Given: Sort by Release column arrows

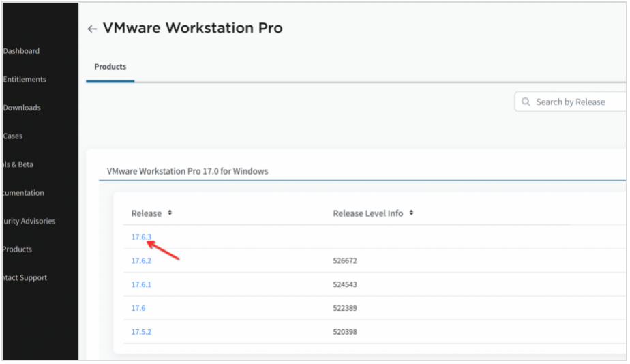Looking at the screenshot, I should click(170, 213).
